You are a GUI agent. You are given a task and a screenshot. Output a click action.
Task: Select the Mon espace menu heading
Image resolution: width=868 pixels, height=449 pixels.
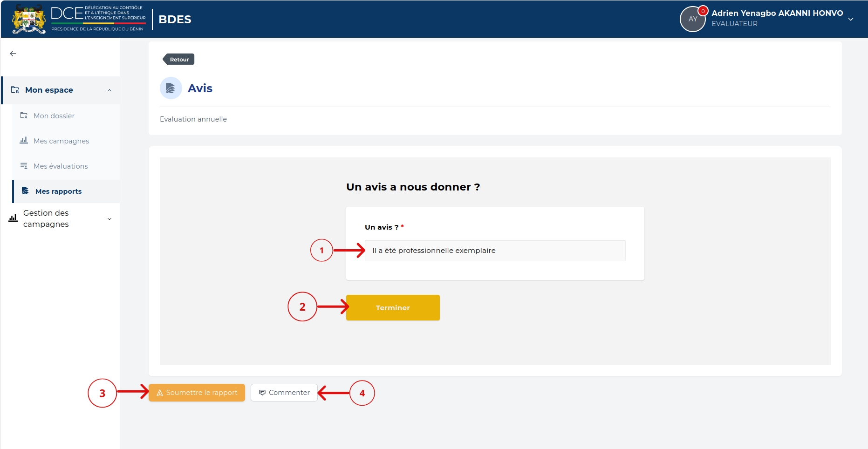tap(61, 90)
